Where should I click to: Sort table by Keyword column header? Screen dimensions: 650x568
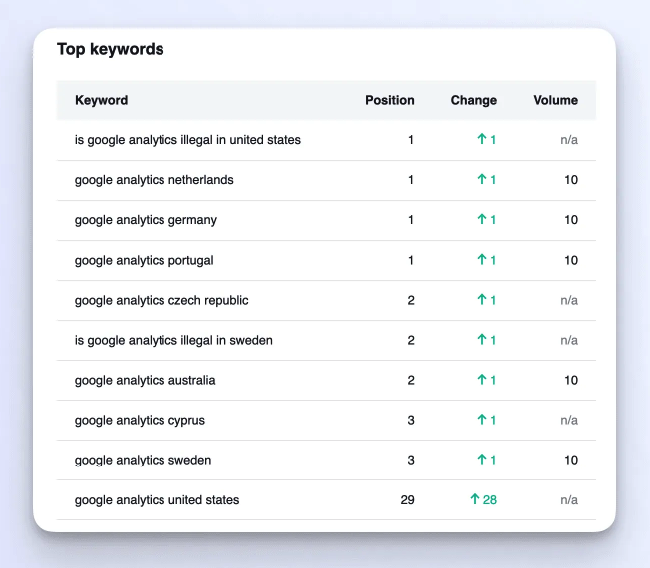point(101,100)
